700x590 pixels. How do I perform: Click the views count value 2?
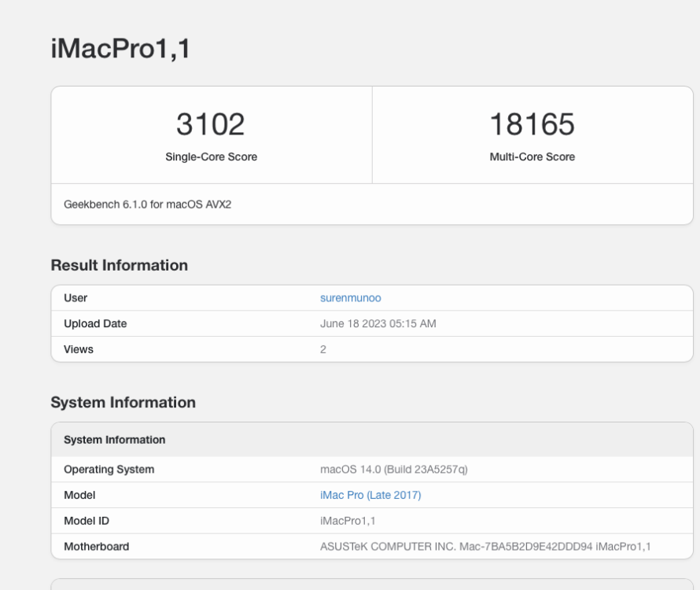click(323, 349)
